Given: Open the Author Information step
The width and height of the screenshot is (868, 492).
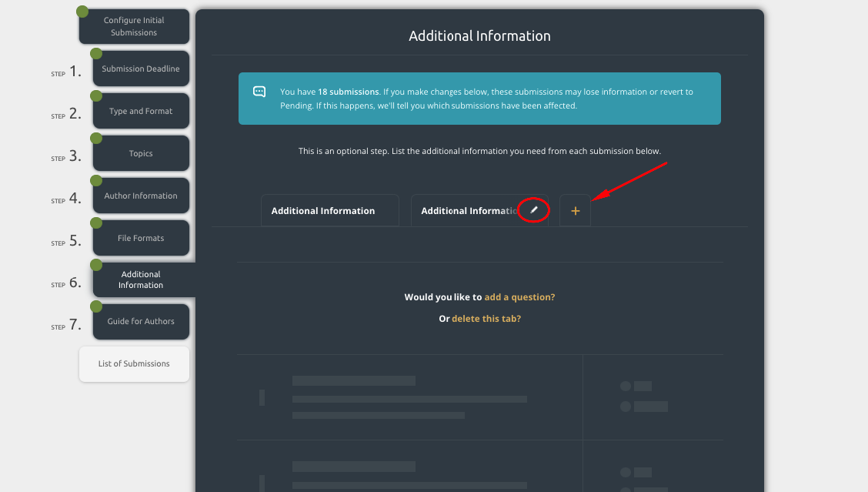Looking at the screenshot, I should (x=141, y=196).
